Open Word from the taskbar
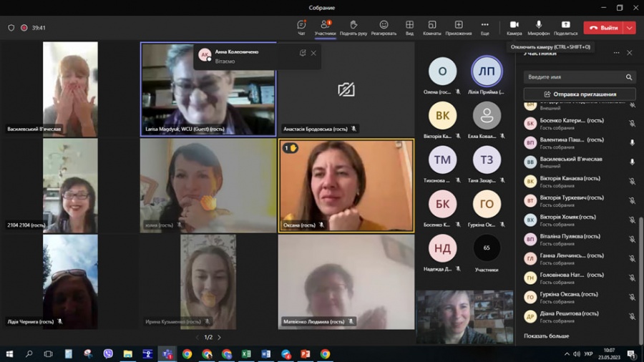 click(x=265, y=354)
